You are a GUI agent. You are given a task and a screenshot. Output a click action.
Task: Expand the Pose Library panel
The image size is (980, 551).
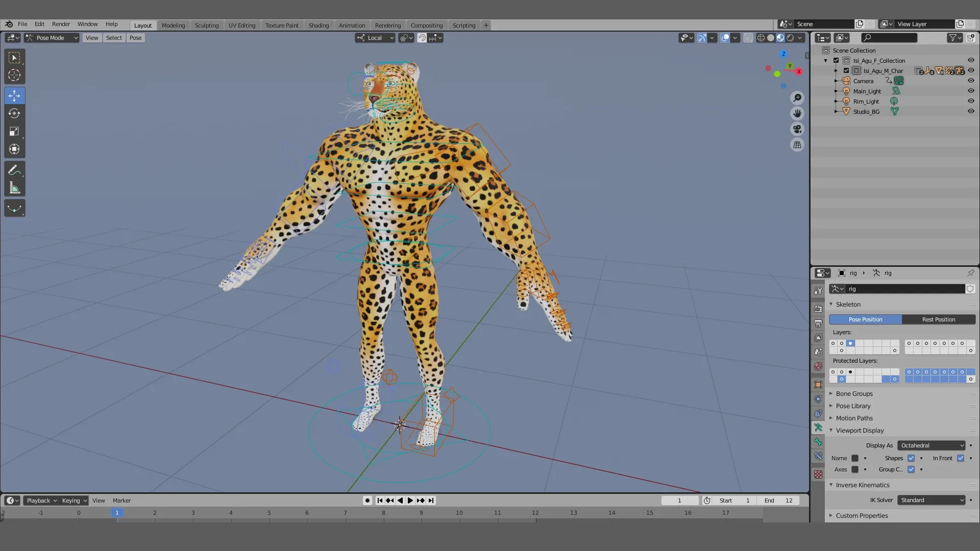tap(853, 406)
